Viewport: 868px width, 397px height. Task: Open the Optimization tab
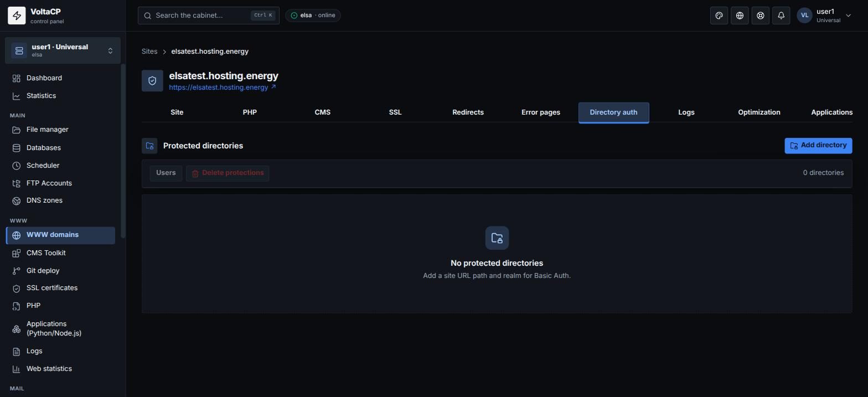coord(759,112)
